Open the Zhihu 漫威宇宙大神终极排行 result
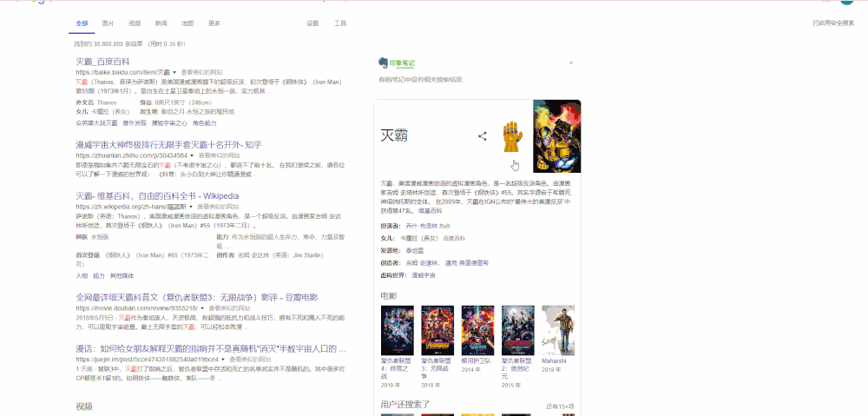The image size is (868, 416). pyautogui.click(x=169, y=144)
